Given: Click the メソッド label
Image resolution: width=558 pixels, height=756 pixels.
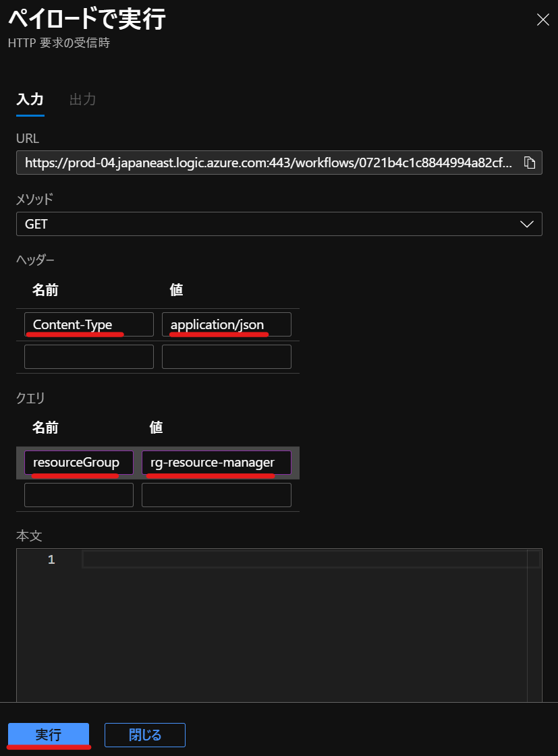Looking at the screenshot, I should tap(34, 199).
